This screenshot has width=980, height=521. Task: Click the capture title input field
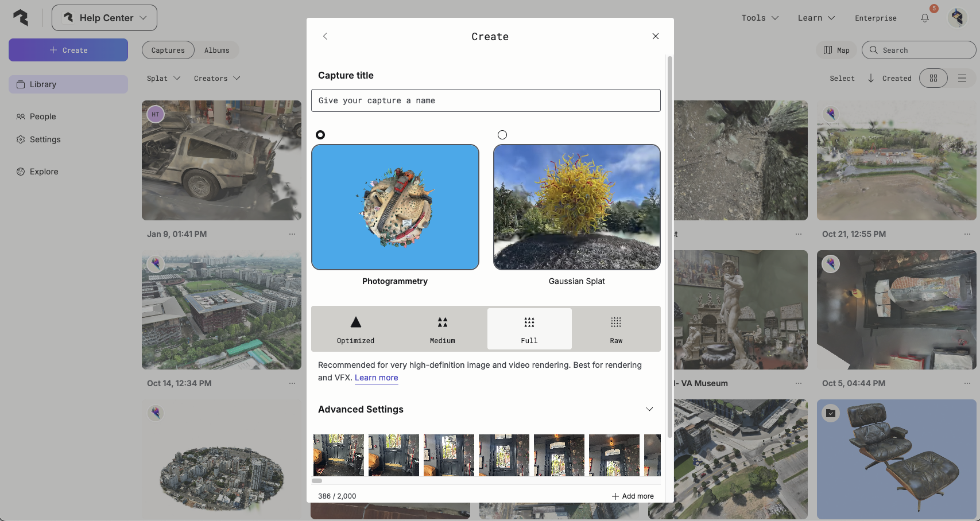pos(486,100)
